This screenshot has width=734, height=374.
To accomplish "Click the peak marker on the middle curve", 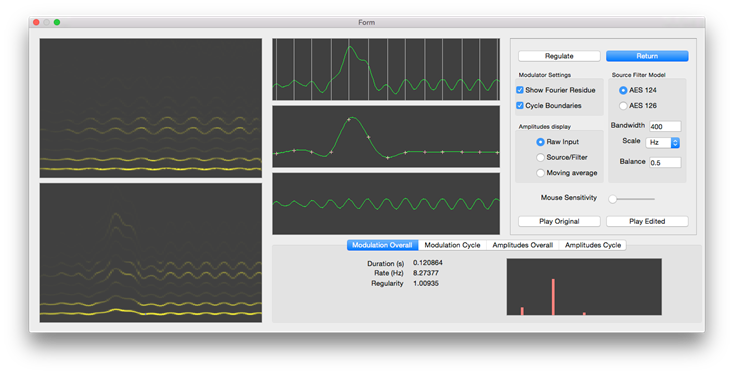I will (x=349, y=120).
